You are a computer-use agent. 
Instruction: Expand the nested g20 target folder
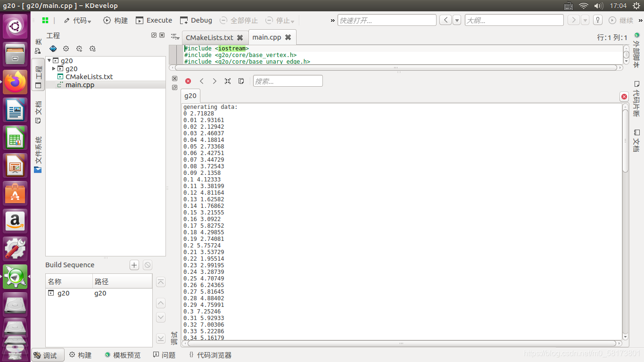pos(54,68)
